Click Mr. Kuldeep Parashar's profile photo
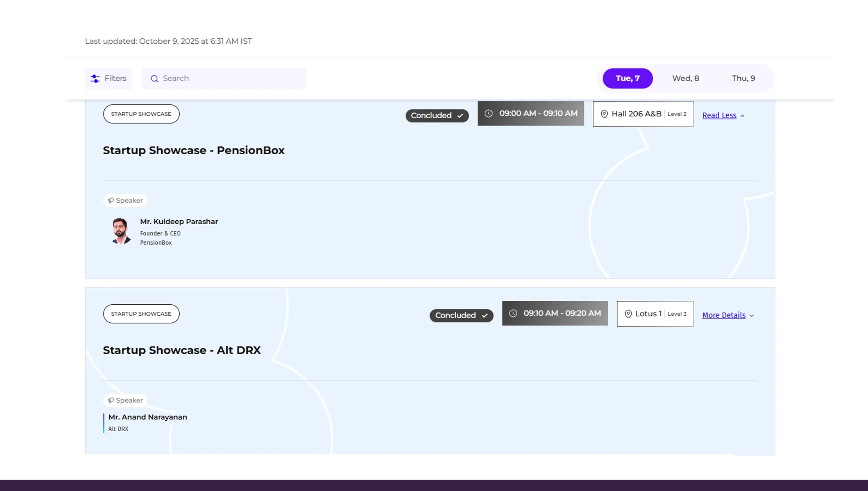Screen dimensions: 868x491 click(x=121, y=231)
